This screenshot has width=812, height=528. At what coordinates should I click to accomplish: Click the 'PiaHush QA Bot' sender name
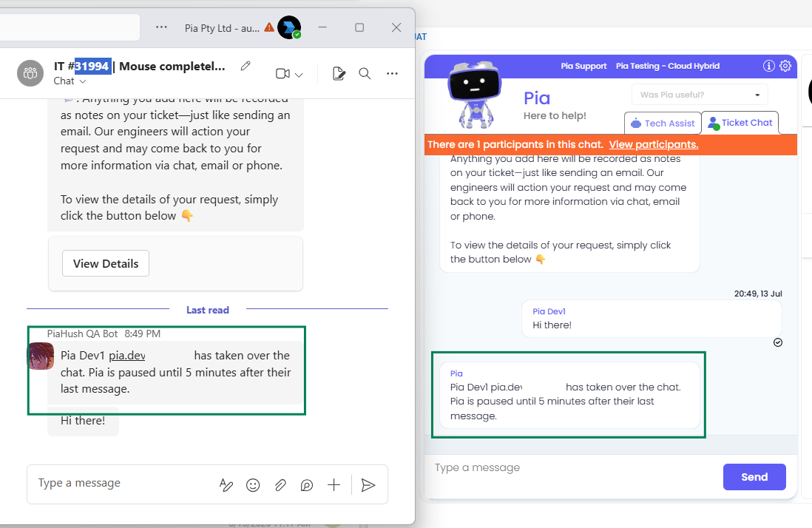tap(82, 334)
